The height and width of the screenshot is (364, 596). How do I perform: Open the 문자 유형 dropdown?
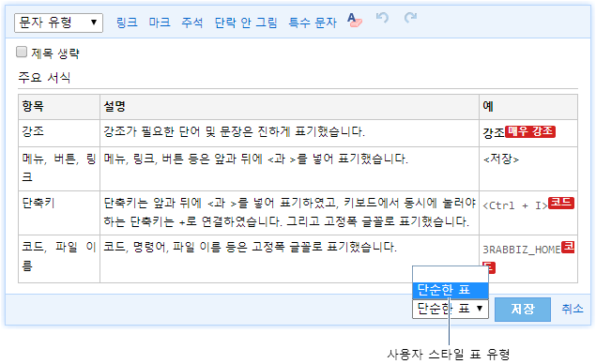coord(58,23)
